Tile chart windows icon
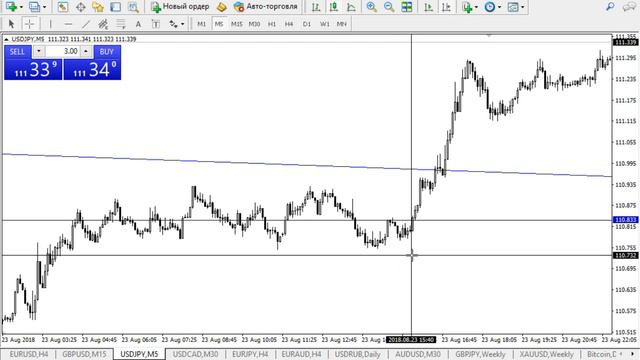The height and width of the screenshot is (360, 640). (407, 7)
